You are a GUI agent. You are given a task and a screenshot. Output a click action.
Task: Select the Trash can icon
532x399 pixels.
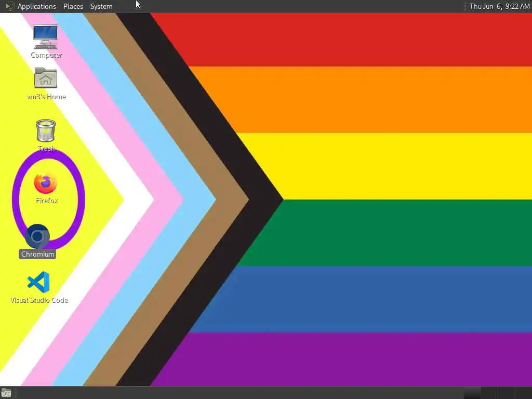click(46, 130)
